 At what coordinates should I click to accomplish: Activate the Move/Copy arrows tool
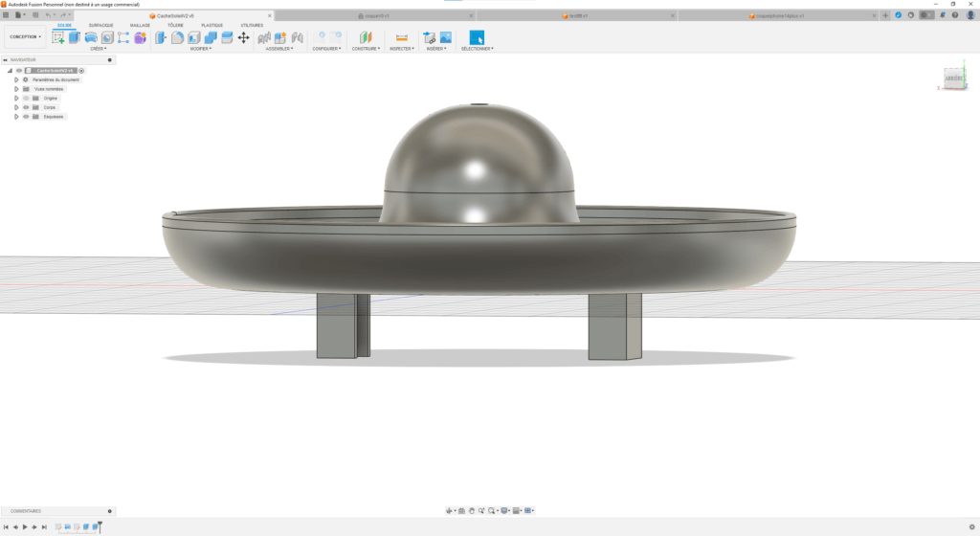[244, 38]
